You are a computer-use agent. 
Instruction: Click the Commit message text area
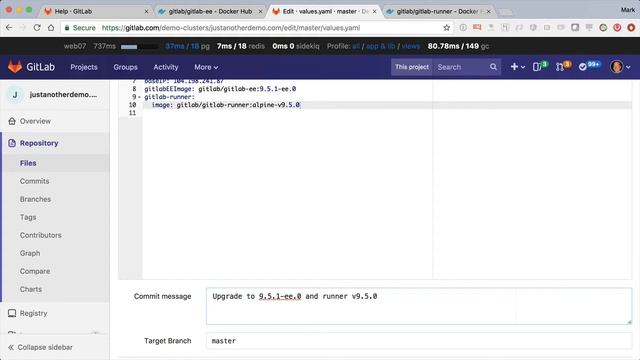pos(419,306)
